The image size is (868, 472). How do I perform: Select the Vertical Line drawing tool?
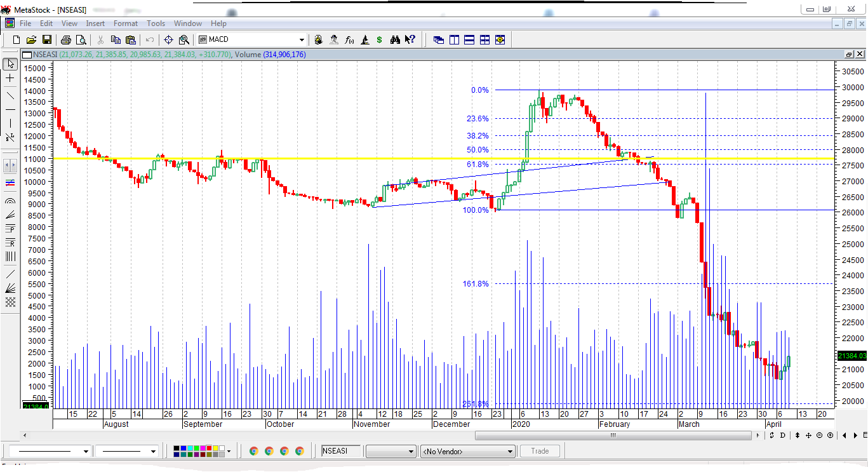[x=10, y=123]
